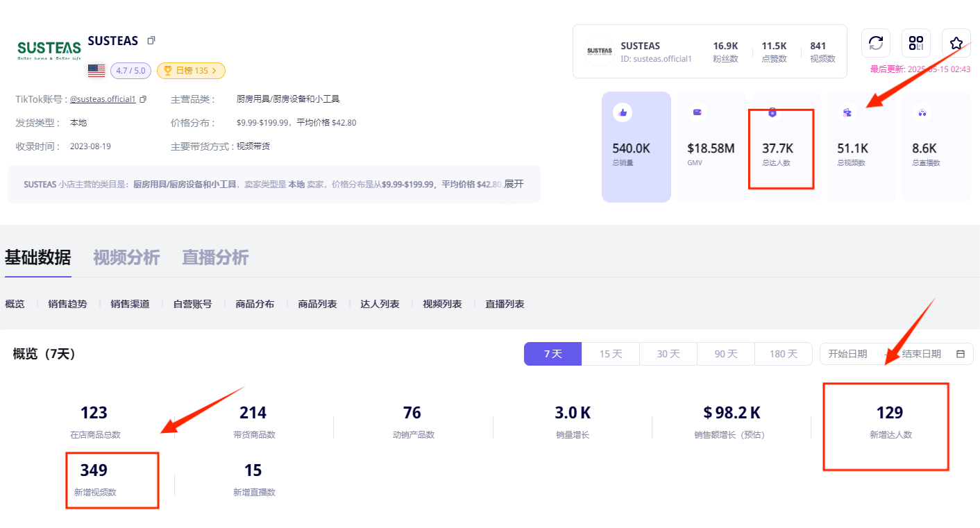Open the @susteas.official1 TikTok link
This screenshot has width=980, height=528.
coord(103,99)
